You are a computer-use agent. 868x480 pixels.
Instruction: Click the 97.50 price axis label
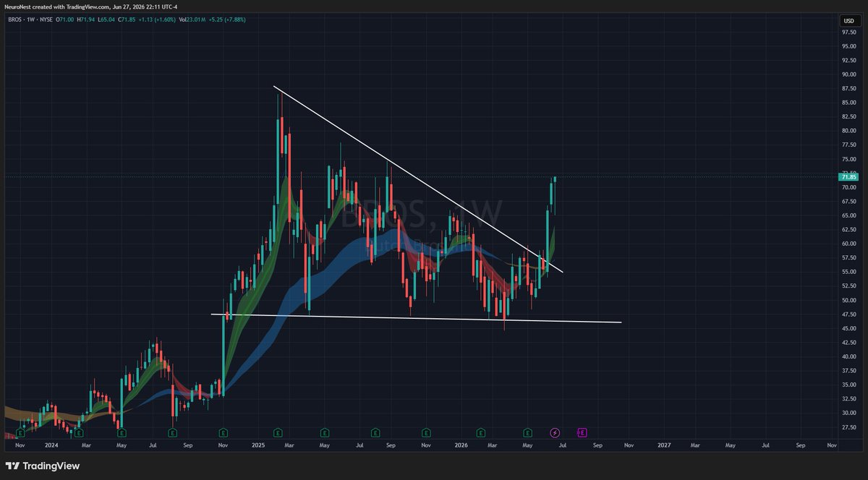tap(848, 32)
